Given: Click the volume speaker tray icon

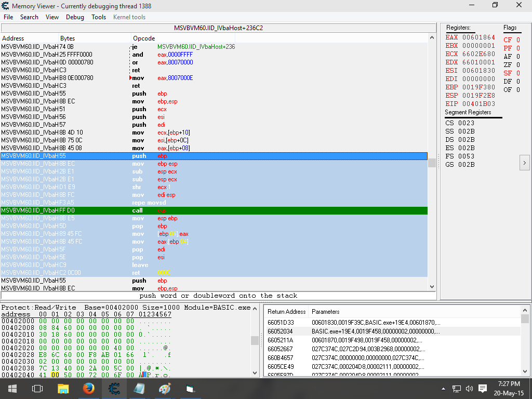Looking at the screenshot, I should [x=469, y=388].
